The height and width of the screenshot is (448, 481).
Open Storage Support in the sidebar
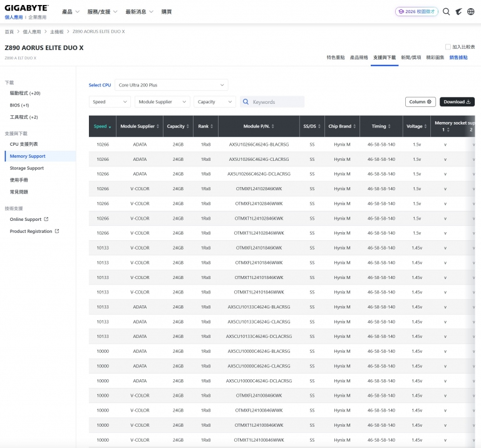[27, 168]
